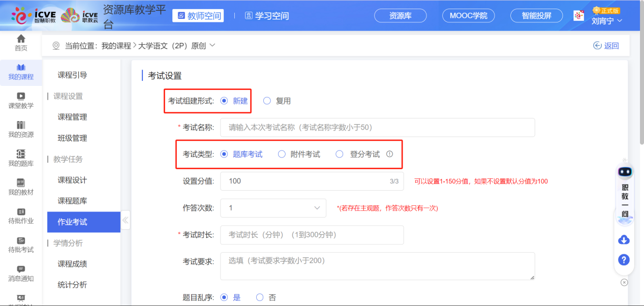The height and width of the screenshot is (306, 644).
Task: Collapse the course menu panel arrow
Action: tap(126, 221)
